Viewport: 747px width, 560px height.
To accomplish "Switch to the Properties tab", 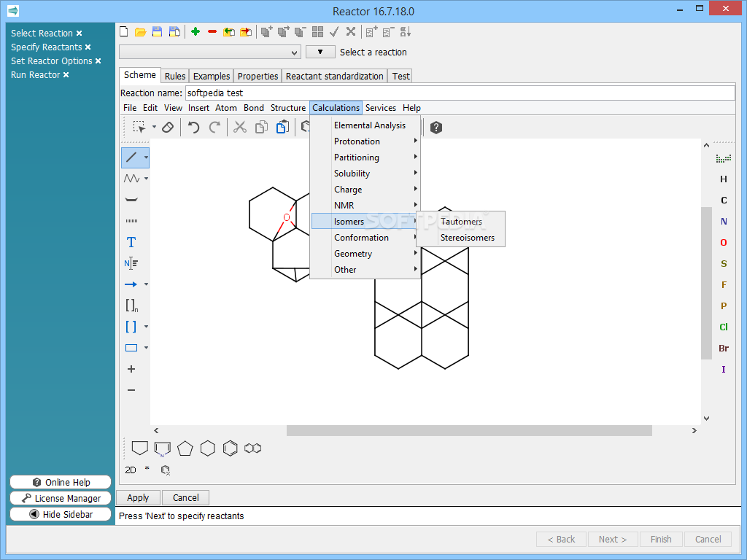I will [258, 76].
